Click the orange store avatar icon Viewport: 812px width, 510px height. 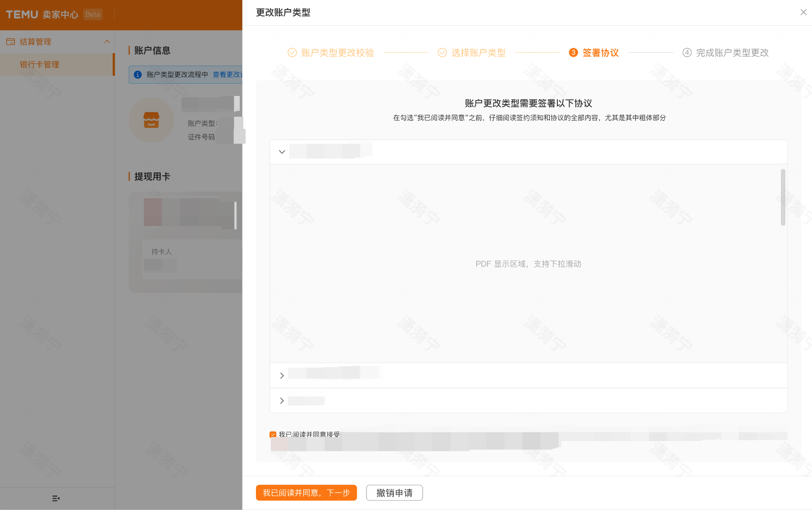(151, 120)
